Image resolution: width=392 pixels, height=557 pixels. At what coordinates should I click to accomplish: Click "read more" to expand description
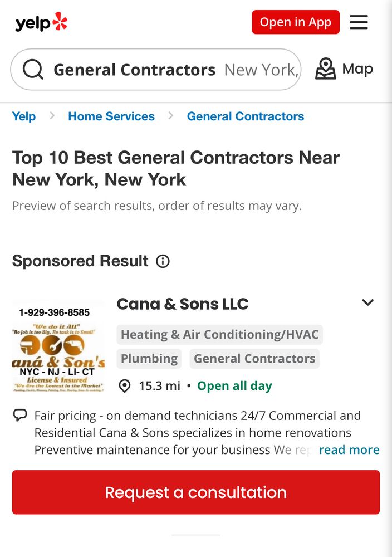click(x=349, y=450)
